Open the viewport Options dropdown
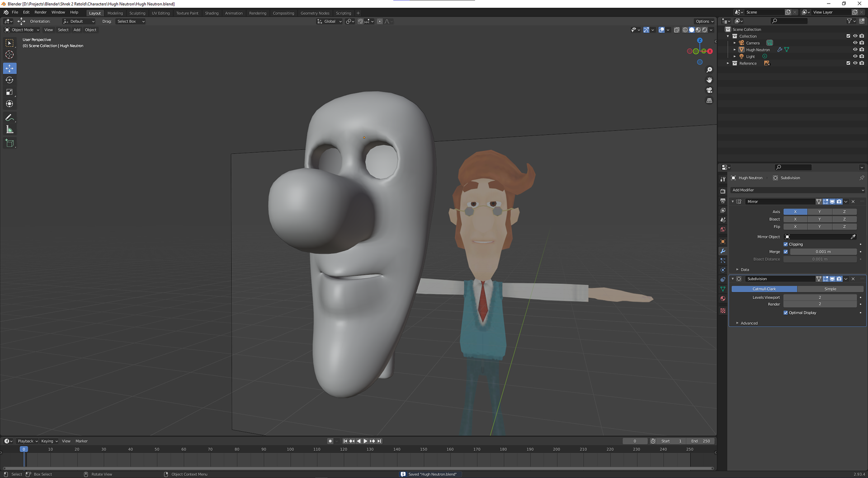868x478 pixels. pos(704,21)
